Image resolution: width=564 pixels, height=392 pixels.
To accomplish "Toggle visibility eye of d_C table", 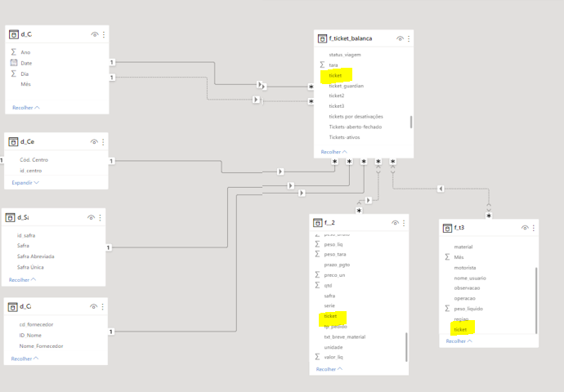I will 95,34.
